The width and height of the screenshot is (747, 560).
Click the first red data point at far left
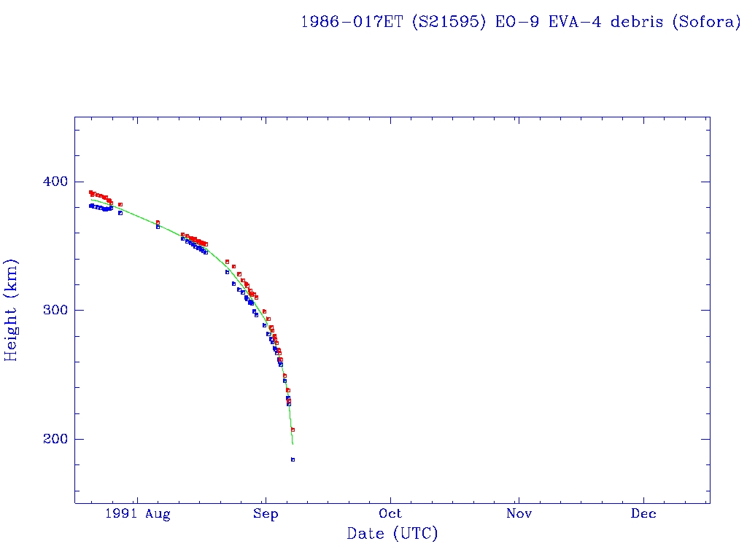pyautogui.click(x=90, y=192)
